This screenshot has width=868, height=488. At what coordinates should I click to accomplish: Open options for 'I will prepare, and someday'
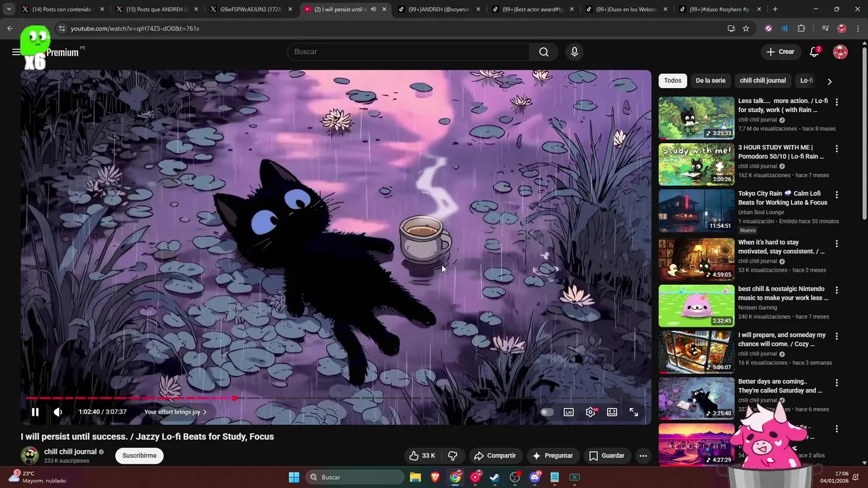click(x=837, y=336)
